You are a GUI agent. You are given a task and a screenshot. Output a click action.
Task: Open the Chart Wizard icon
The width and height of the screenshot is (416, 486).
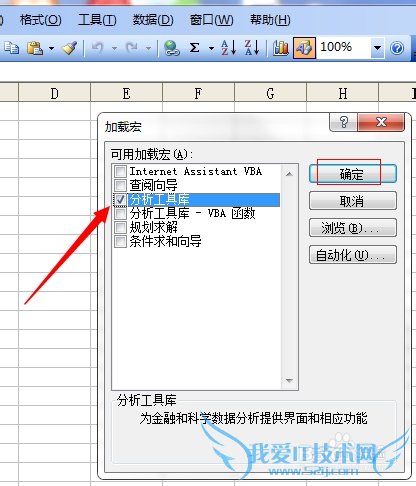[281, 48]
